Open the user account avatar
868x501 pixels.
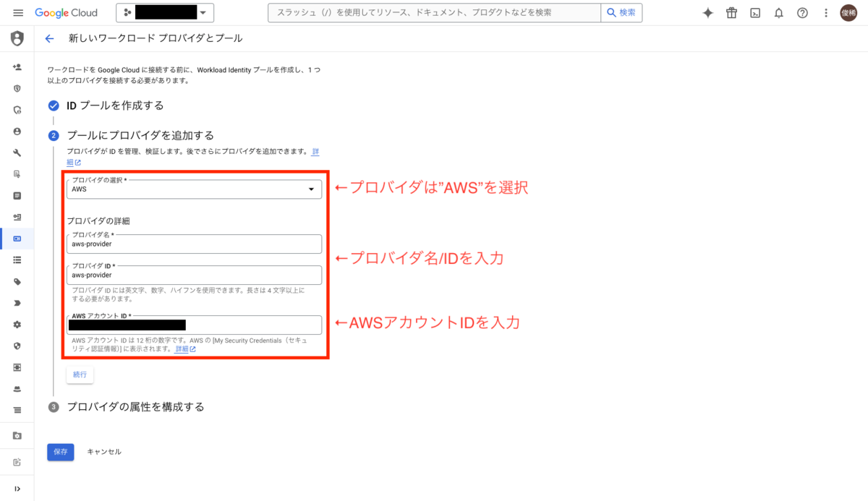(x=848, y=13)
